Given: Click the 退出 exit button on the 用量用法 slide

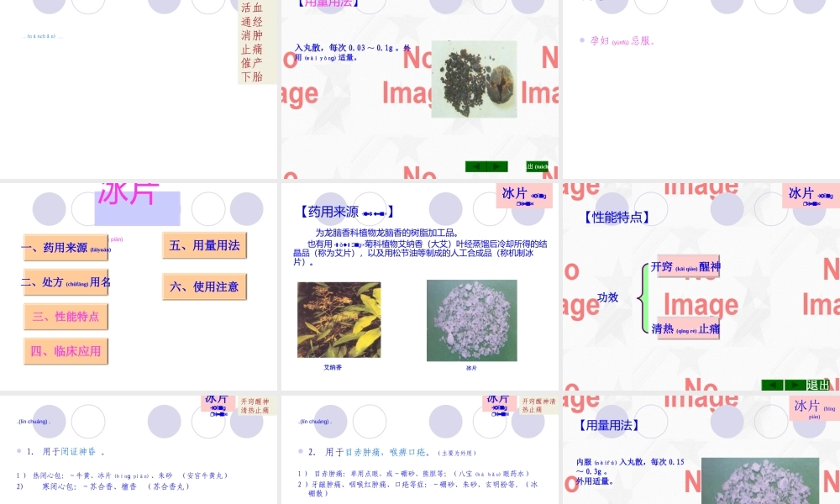Looking at the screenshot, I should tap(538, 165).
